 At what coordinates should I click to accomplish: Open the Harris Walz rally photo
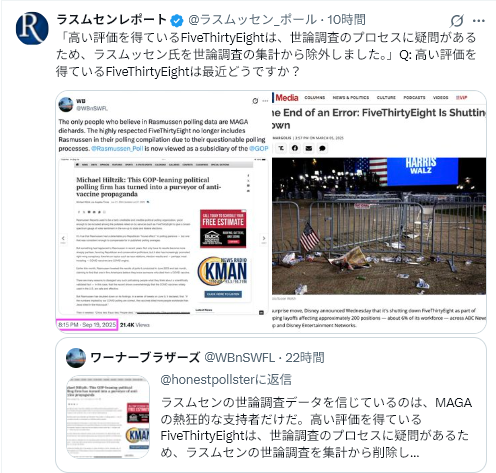(x=379, y=226)
